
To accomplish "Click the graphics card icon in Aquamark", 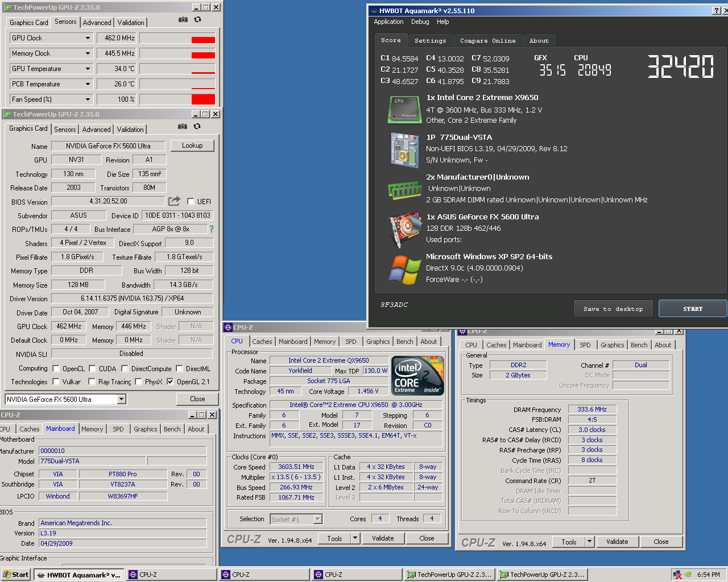I will 404,230.
